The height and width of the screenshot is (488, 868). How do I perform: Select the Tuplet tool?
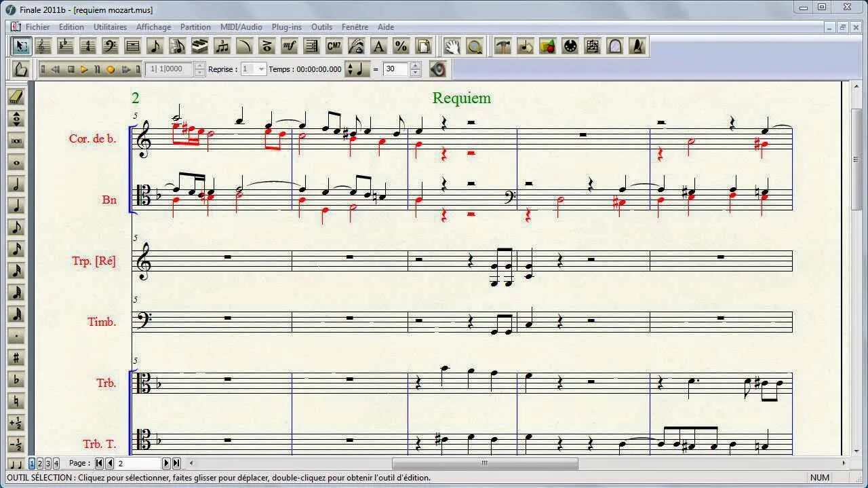click(x=222, y=46)
